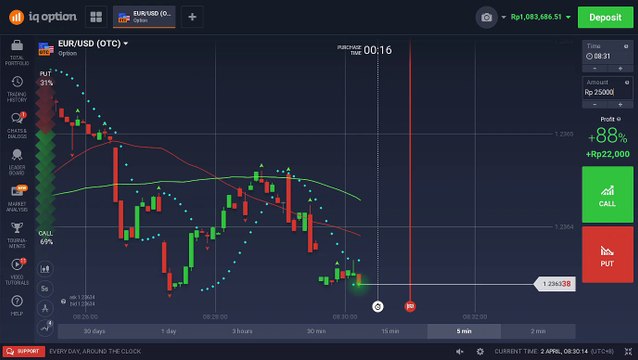Open Help question mark item

[17, 305]
